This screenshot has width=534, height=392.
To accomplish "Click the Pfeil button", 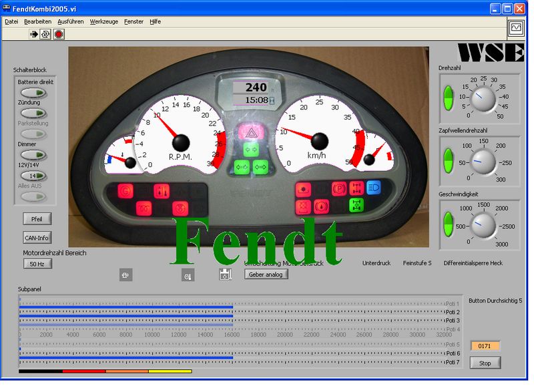I will (37, 219).
